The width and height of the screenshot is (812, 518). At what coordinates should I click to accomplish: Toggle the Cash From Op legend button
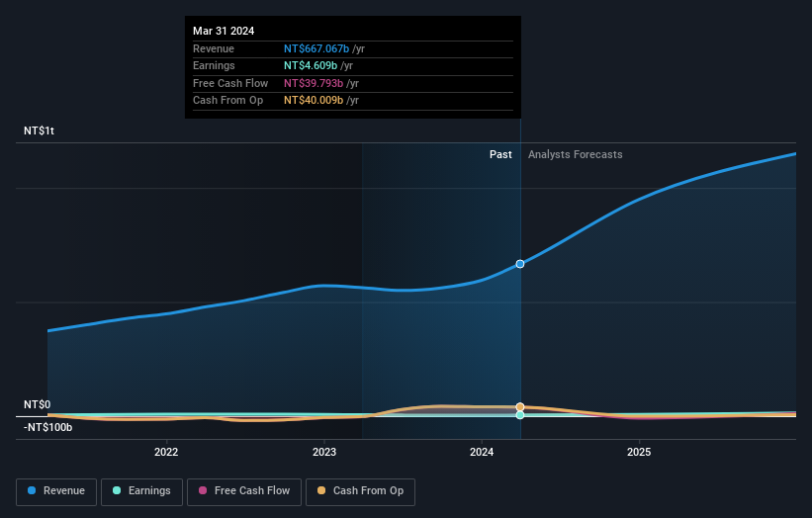pos(360,491)
